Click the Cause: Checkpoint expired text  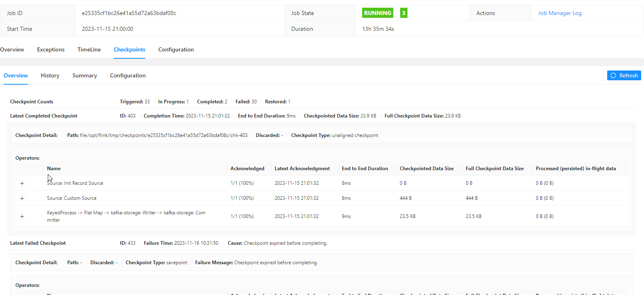(x=277, y=243)
